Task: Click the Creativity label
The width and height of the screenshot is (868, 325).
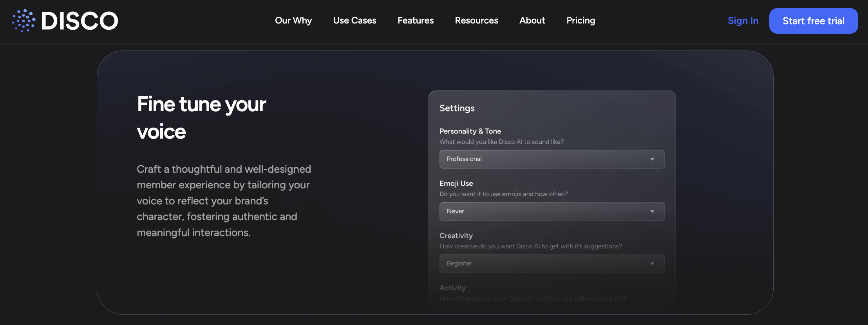Action: (x=456, y=236)
